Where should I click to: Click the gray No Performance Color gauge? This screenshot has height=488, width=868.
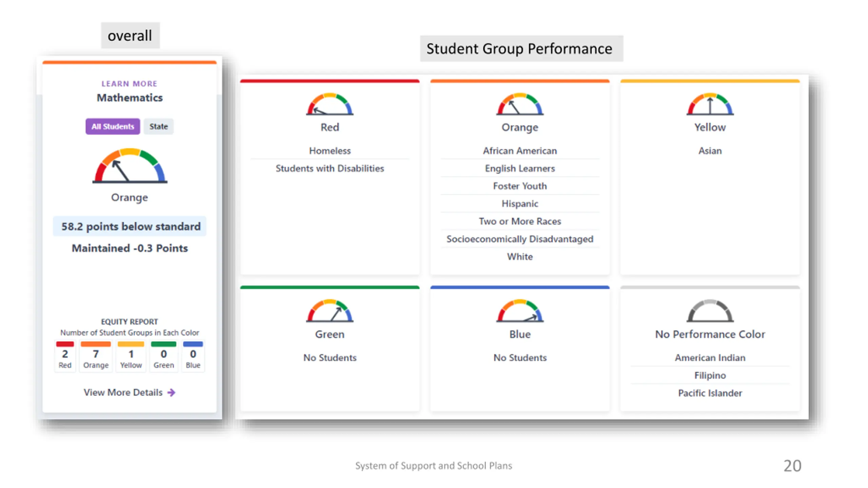[x=710, y=311]
